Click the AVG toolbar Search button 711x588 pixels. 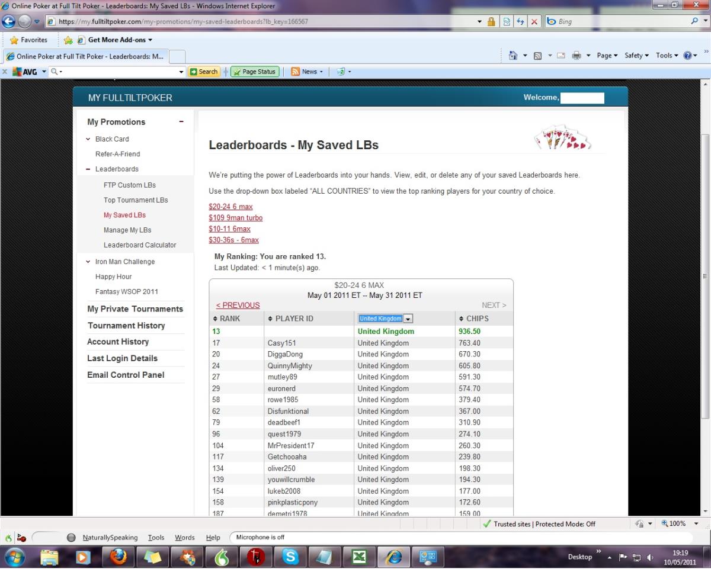(x=203, y=72)
